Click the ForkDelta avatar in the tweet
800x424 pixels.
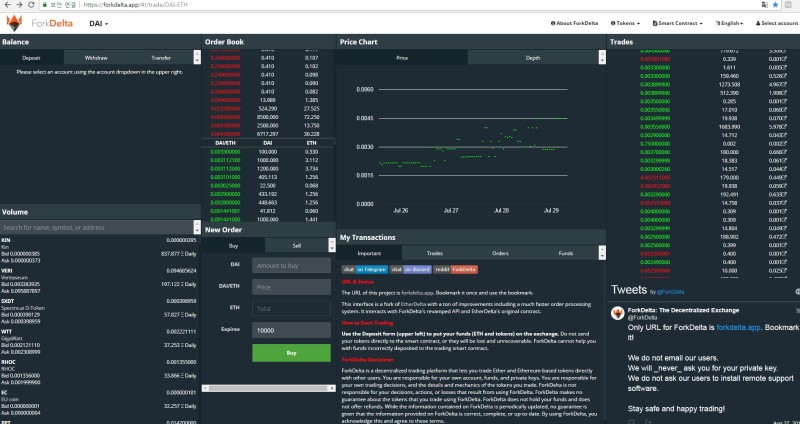click(x=618, y=313)
